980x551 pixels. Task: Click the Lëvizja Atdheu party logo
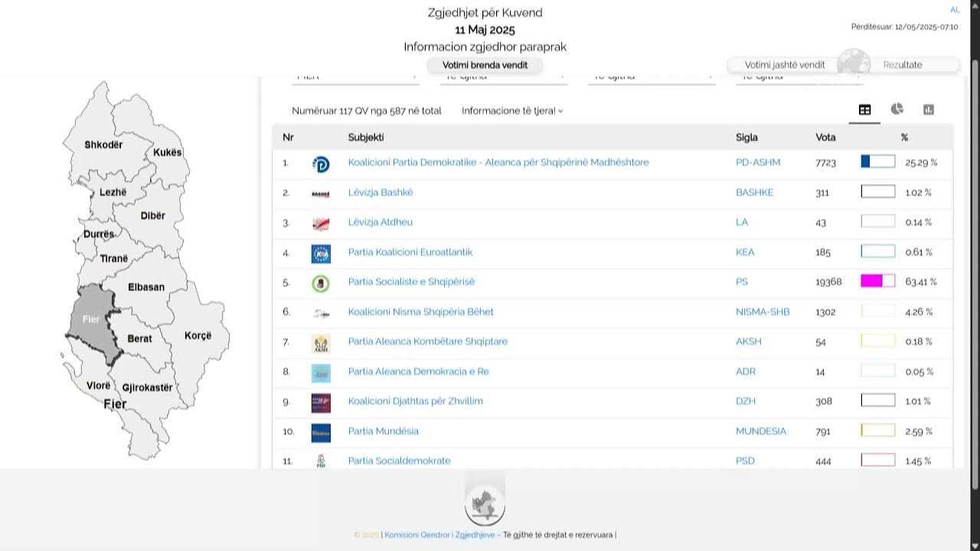point(321,223)
